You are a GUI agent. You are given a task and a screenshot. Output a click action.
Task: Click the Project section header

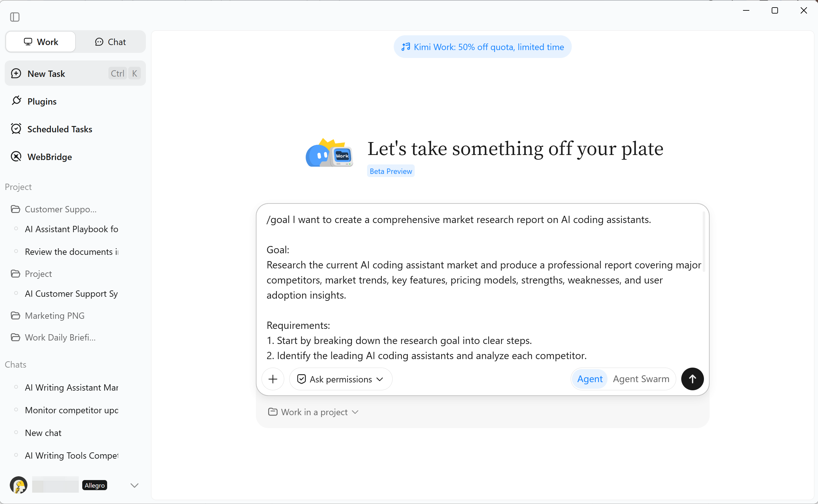click(18, 187)
